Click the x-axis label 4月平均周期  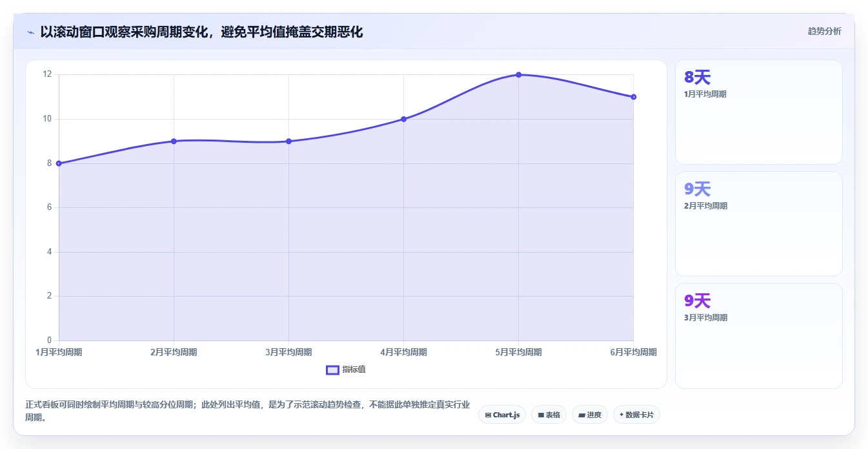(403, 352)
